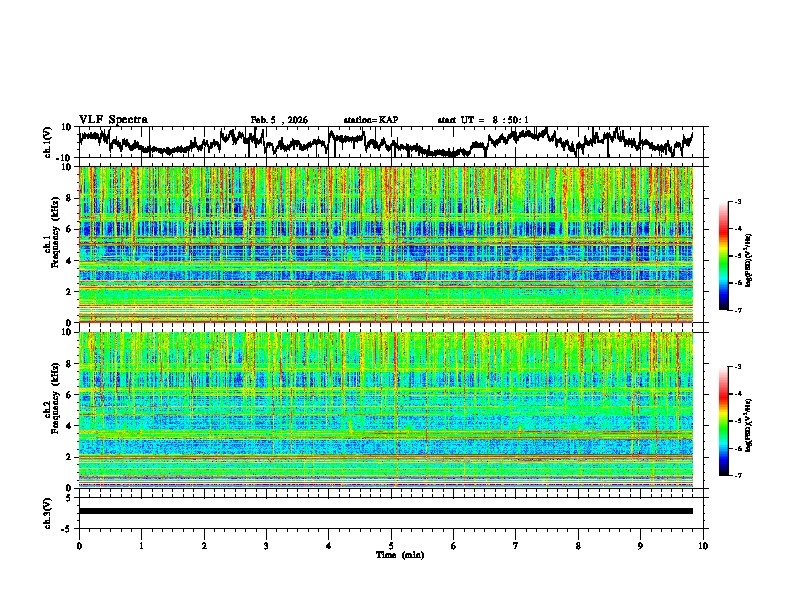The width and height of the screenshot is (792, 612).
Task: Click the "2" kHz tick of ch.2 spectrogram
Action: pyautogui.click(x=70, y=457)
